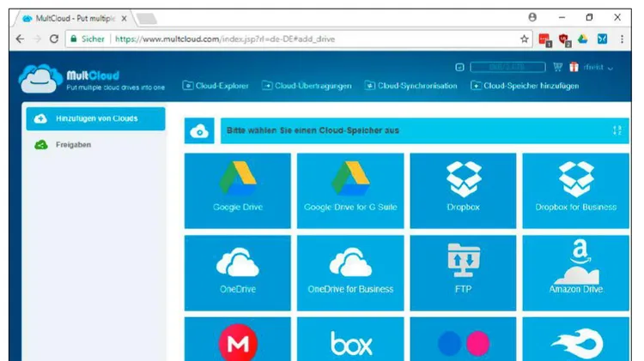The image size is (644, 361).
Task: Click the message icon beside storage bar
Action: 459,67
